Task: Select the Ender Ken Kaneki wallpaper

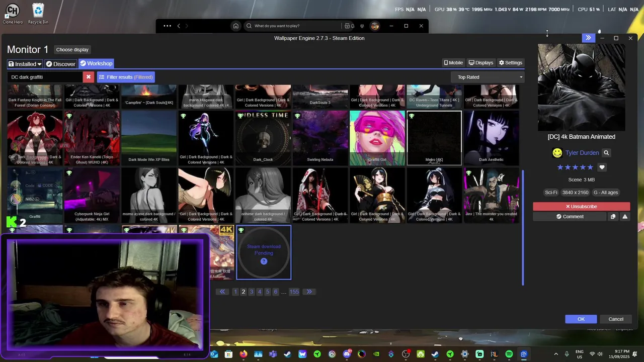Action: coord(92,138)
